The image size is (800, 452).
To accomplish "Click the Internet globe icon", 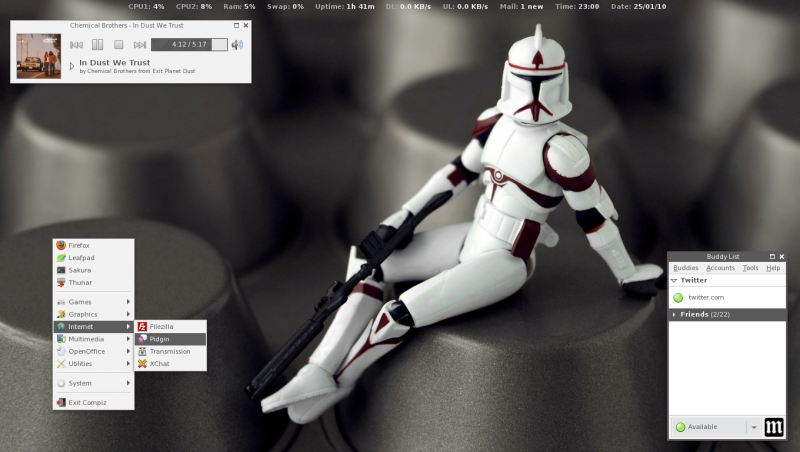I will [61, 326].
